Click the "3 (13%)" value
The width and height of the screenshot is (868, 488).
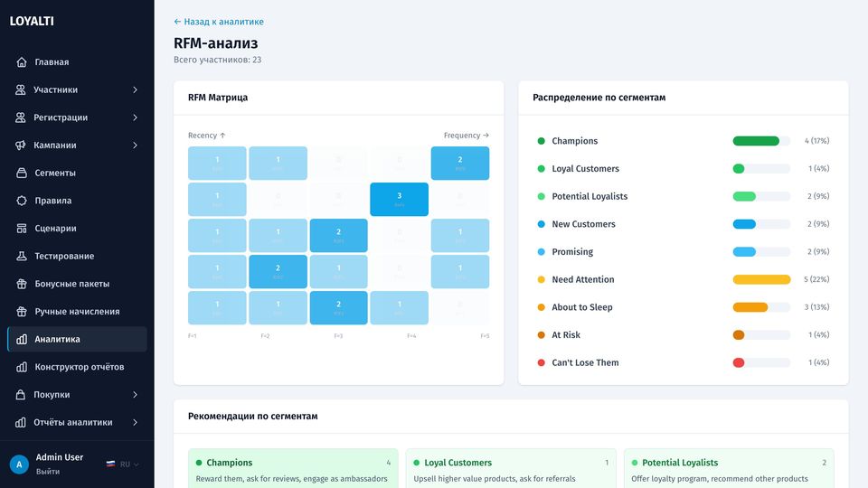coord(817,307)
